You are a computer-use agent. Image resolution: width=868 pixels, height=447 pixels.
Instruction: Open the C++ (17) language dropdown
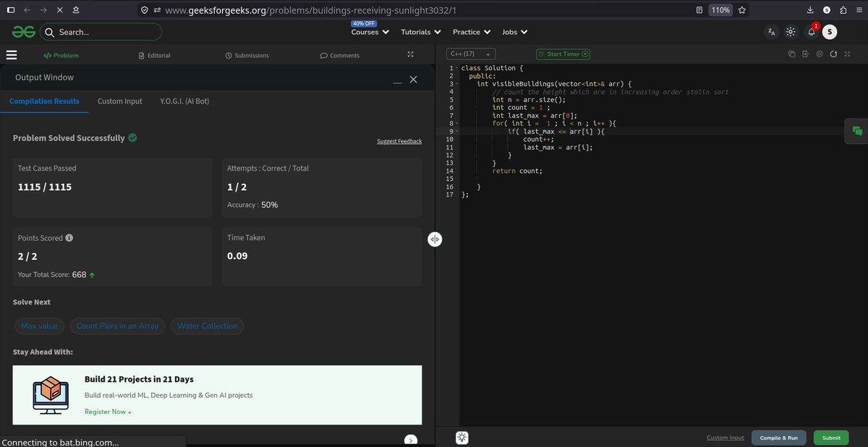point(471,54)
